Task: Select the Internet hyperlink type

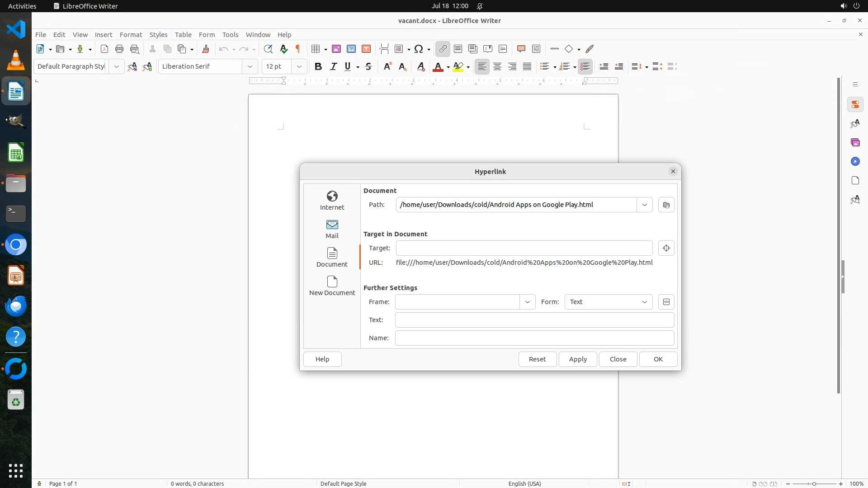Action: 332,200
